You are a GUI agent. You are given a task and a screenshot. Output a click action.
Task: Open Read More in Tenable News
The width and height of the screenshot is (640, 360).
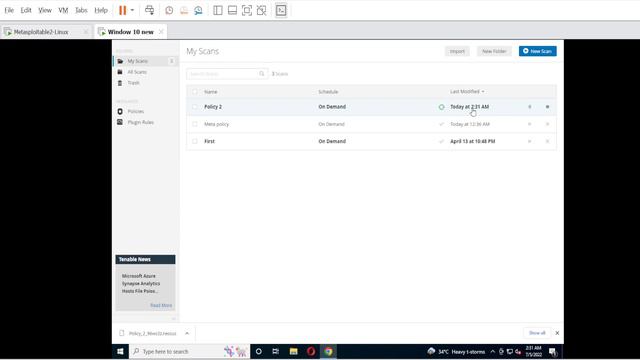[x=161, y=305]
